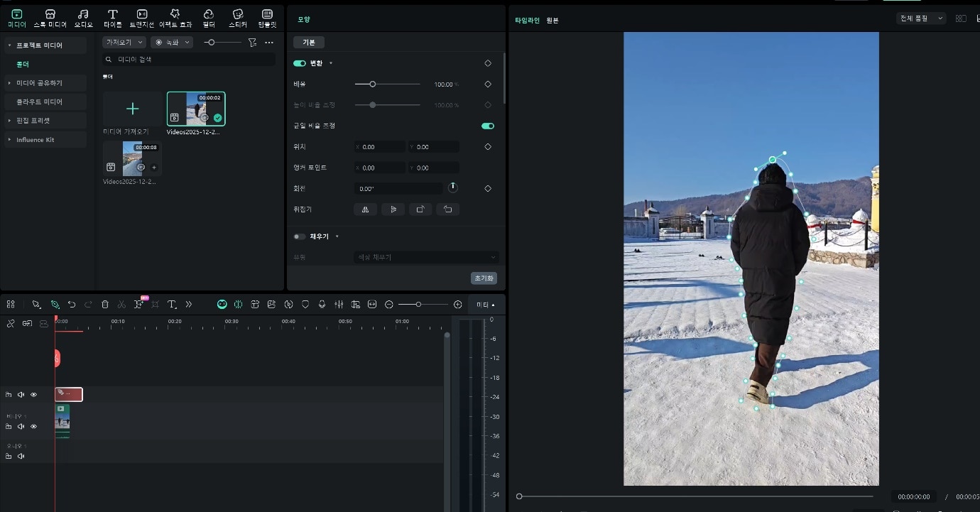Viewport: 980px width, 512px height.
Task: Hide the 비디오 1 track with eye icon
Action: click(33, 426)
